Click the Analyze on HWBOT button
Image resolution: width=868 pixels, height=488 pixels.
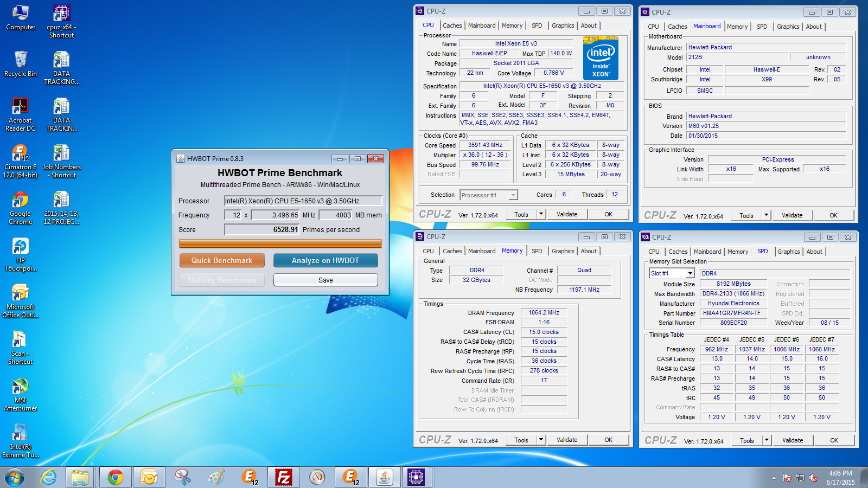325,260
